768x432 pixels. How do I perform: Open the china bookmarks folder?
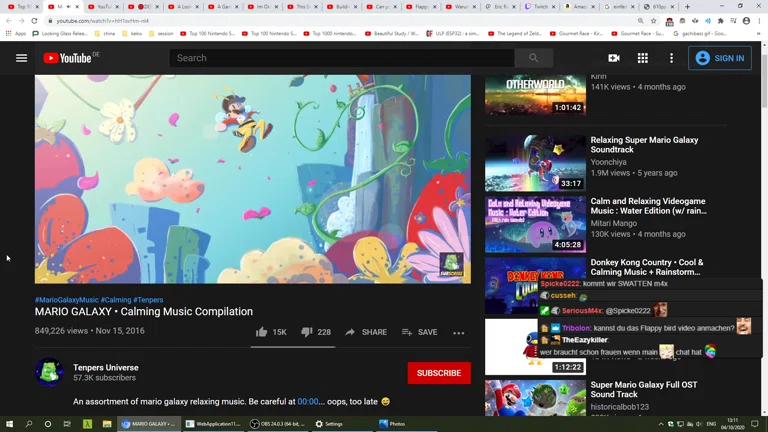[105, 33]
